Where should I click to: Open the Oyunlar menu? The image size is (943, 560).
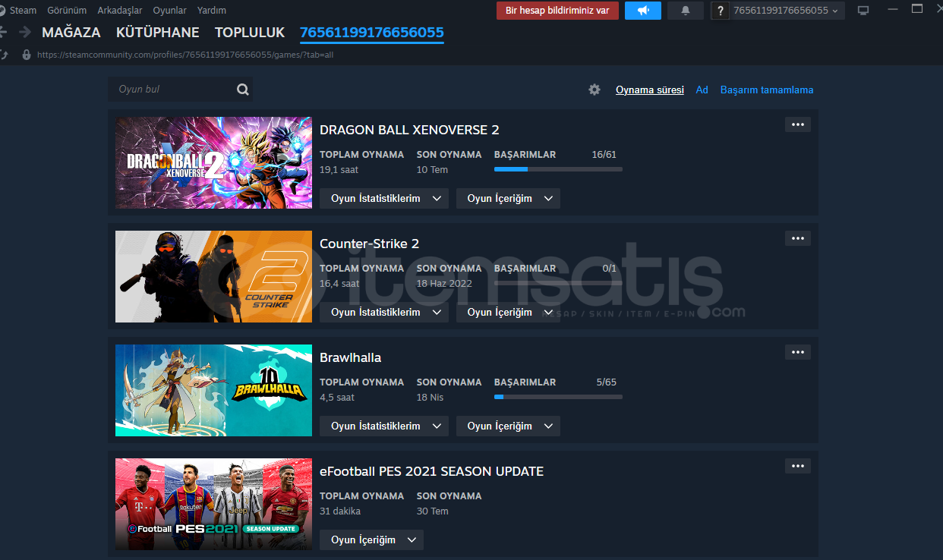click(x=170, y=11)
